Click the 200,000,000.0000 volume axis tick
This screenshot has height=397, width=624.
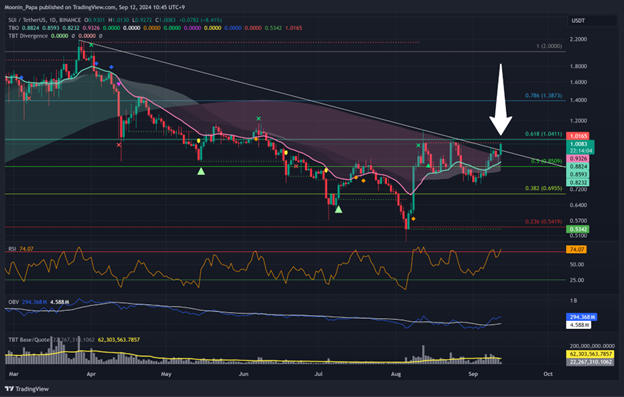[x=592, y=346]
